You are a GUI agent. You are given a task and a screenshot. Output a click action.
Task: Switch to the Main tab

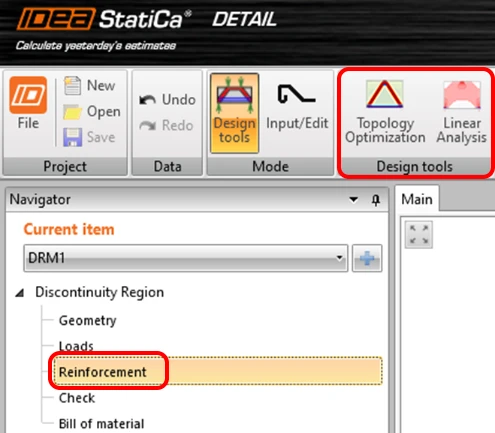pyautogui.click(x=417, y=199)
